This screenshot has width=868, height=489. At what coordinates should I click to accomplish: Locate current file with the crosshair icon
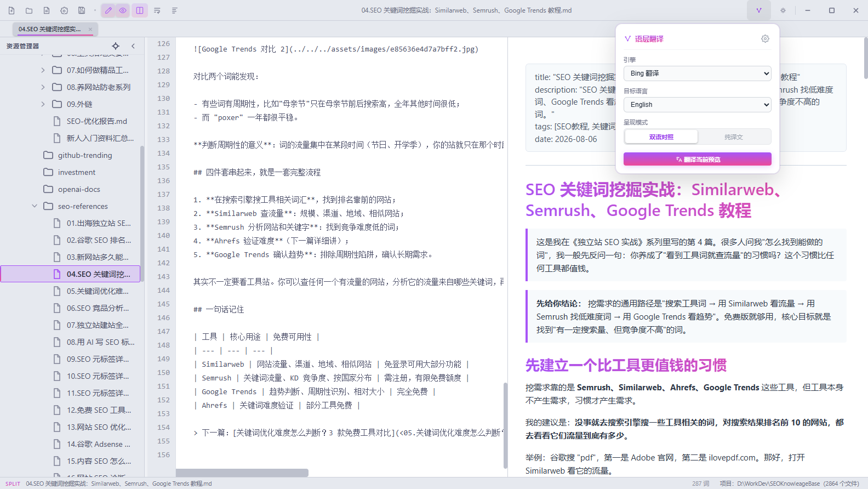tap(116, 46)
